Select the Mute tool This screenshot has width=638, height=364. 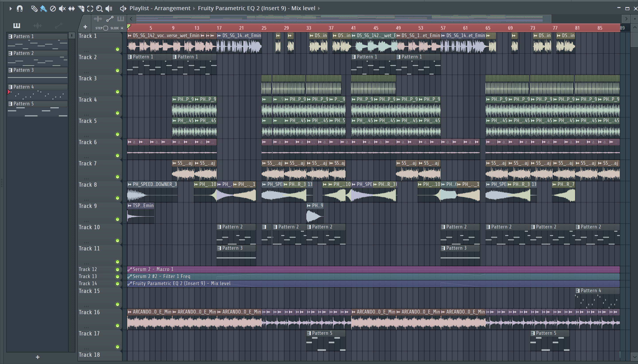coord(62,8)
